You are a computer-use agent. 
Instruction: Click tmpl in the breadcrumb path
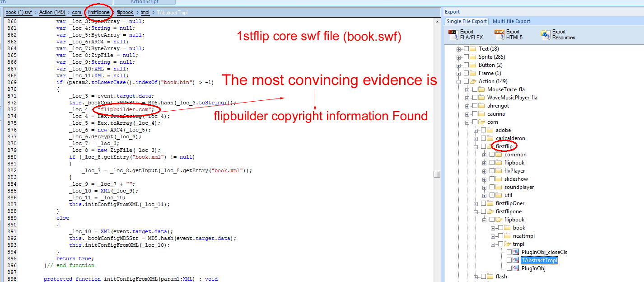click(x=146, y=12)
